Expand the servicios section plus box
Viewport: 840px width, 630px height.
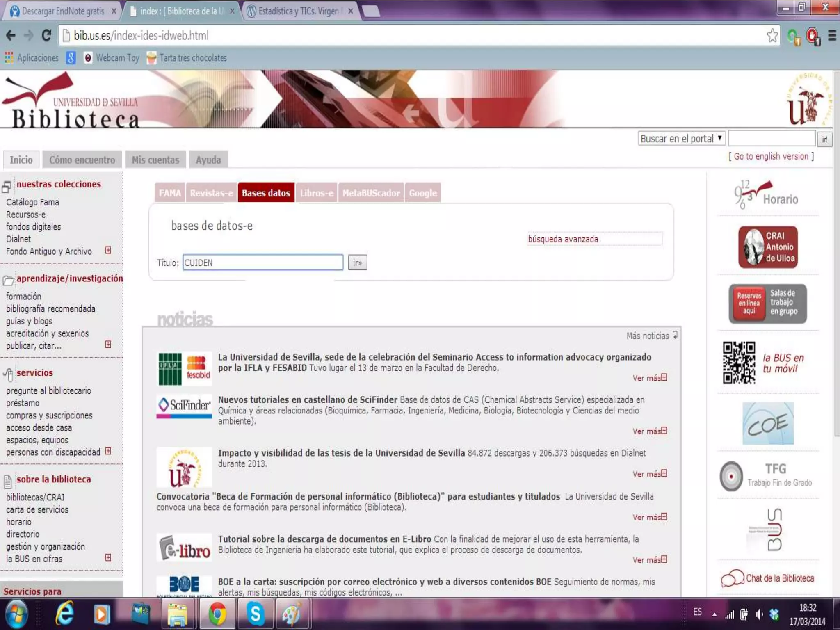(108, 451)
